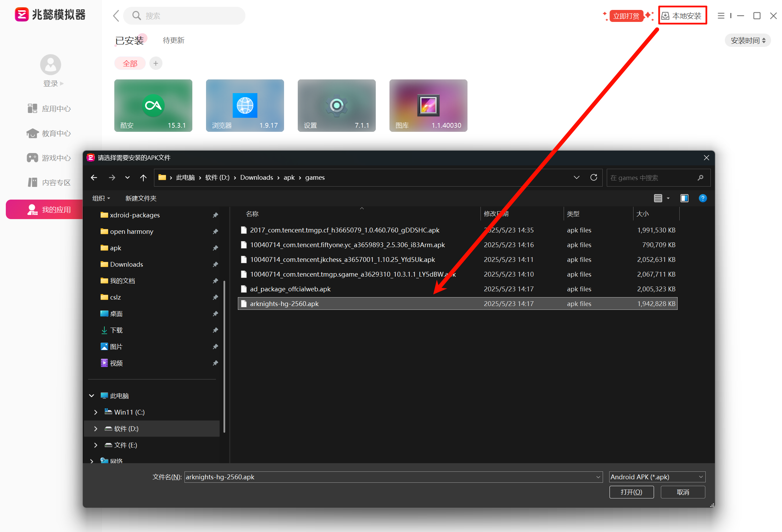782x532 pixels.
Task: Expand the address bar history dropdown
Action: [x=577, y=177]
